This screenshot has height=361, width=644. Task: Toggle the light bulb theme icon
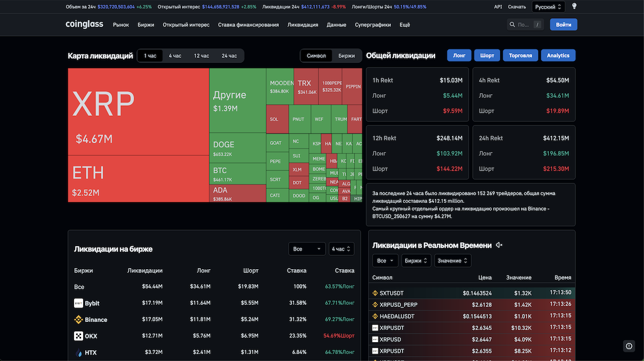(x=574, y=6)
